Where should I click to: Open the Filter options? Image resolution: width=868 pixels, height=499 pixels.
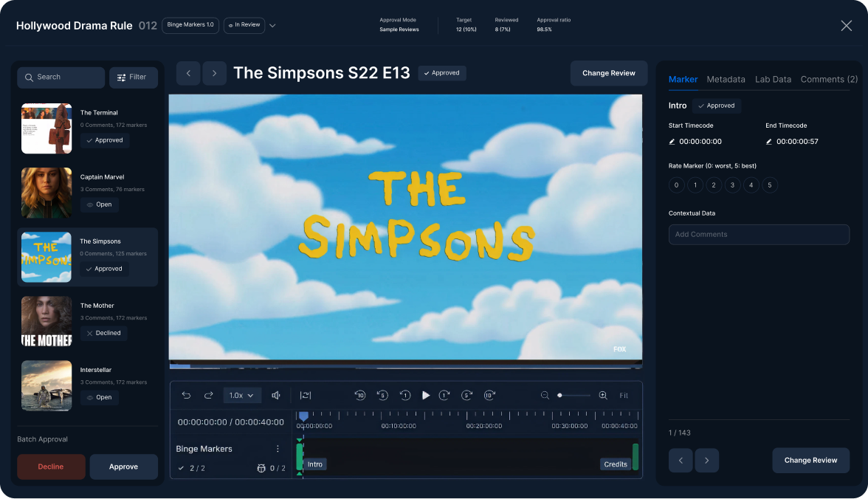133,78
